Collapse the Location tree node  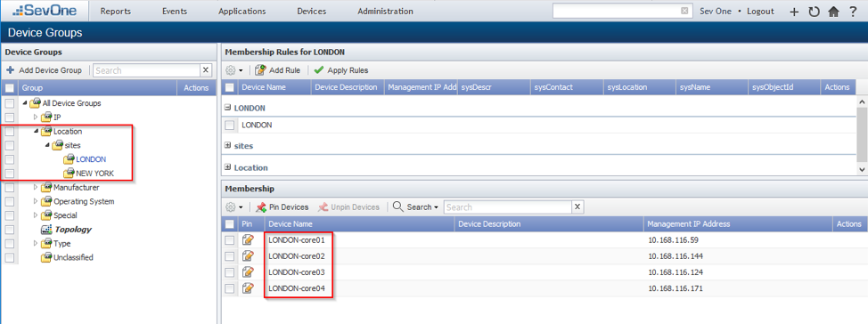click(36, 132)
